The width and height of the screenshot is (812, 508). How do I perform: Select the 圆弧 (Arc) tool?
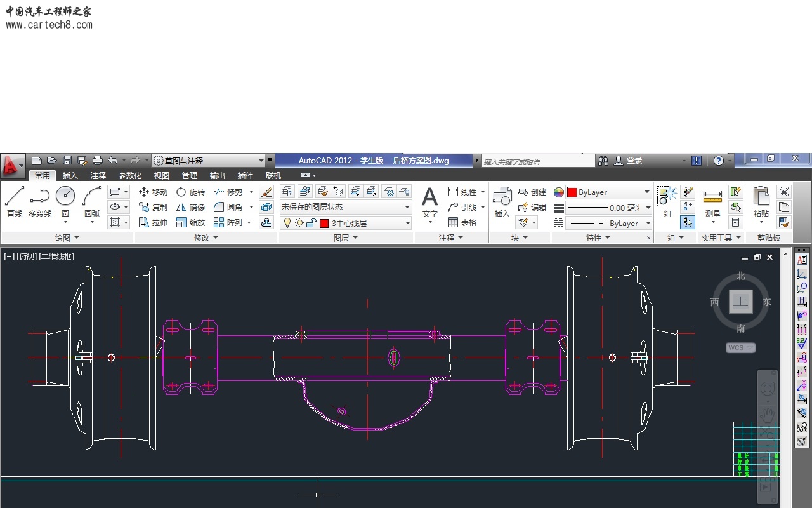click(92, 202)
